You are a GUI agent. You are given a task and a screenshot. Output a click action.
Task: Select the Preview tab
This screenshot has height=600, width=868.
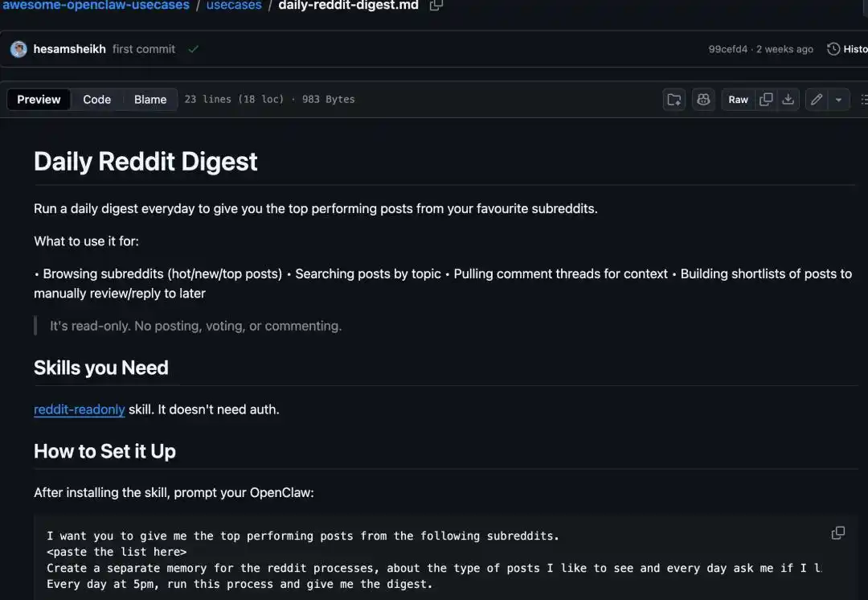39,100
